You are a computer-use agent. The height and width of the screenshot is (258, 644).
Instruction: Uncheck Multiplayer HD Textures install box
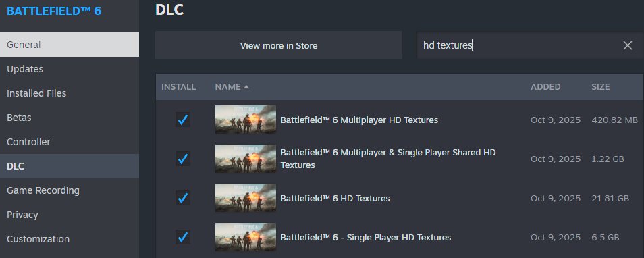pos(183,120)
